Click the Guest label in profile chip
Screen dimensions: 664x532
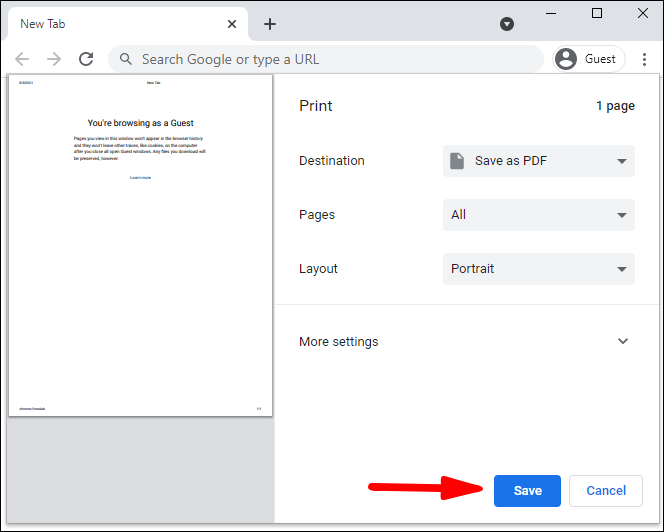pos(600,59)
